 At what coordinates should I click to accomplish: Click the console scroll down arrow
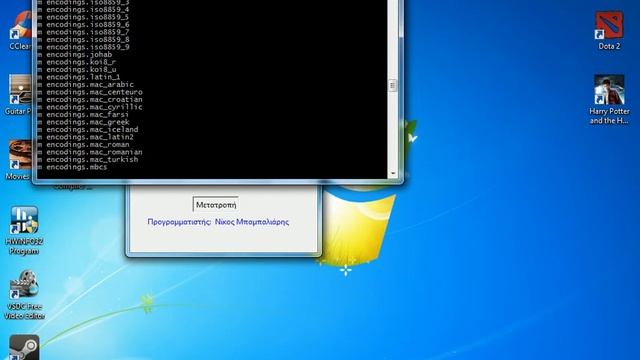[392, 173]
